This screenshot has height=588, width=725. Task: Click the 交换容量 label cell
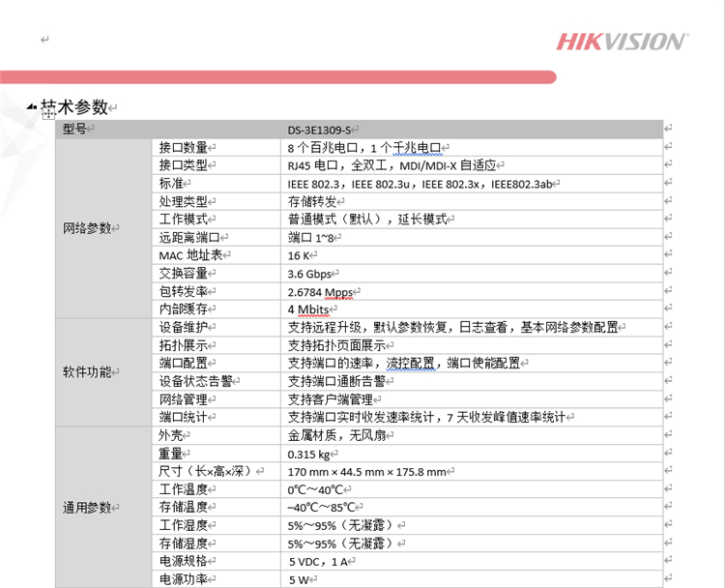coord(216,274)
